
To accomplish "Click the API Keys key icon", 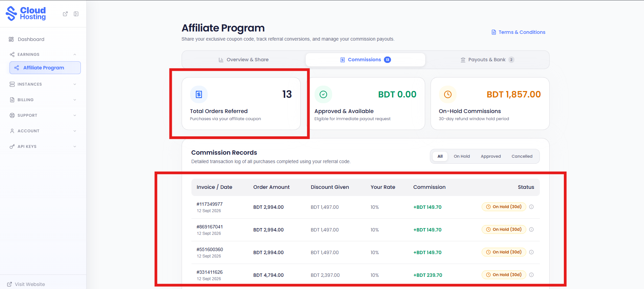I will coord(12,147).
